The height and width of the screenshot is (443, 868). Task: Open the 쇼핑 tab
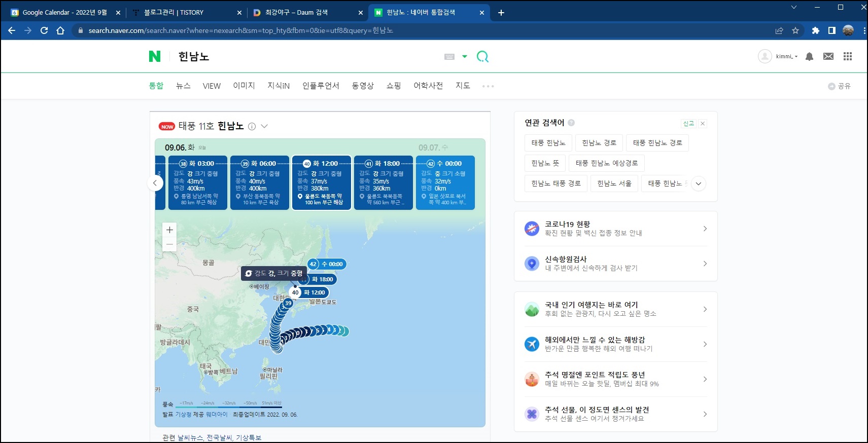click(x=394, y=86)
